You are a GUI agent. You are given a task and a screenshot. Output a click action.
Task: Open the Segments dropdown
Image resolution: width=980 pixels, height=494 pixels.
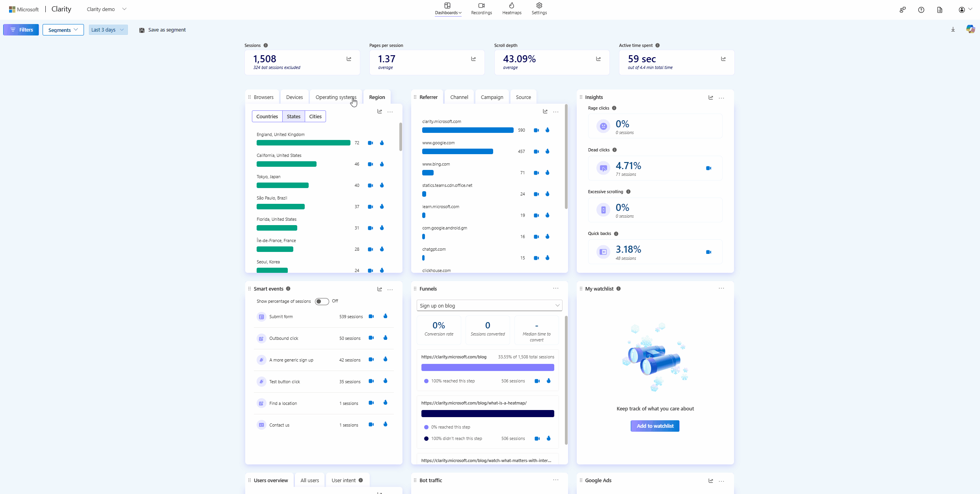tap(63, 30)
